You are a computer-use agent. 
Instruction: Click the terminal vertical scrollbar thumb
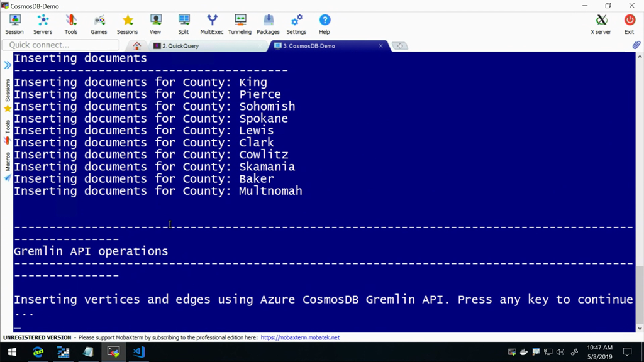[x=640, y=293]
